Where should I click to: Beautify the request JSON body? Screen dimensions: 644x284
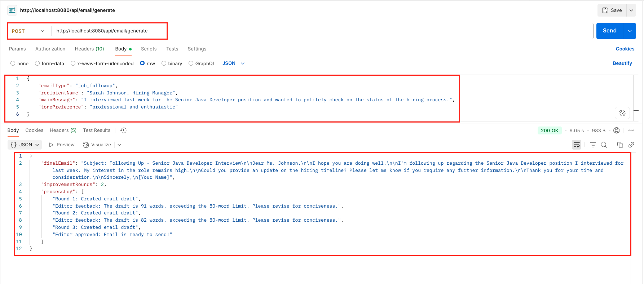(622, 63)
